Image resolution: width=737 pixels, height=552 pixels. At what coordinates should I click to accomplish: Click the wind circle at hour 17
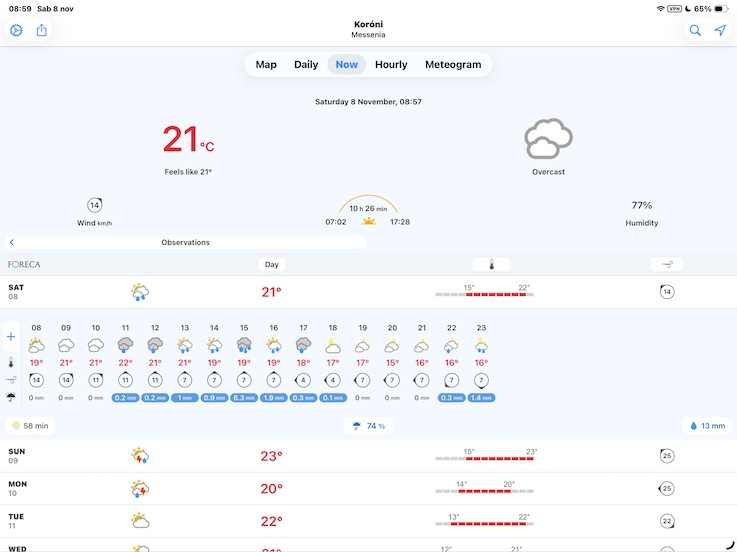303,380
